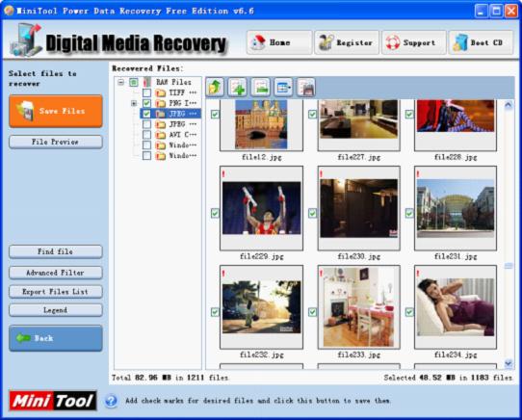
Task: Select the file229.jpg athlete thumbnail
Action: [261, 208]
